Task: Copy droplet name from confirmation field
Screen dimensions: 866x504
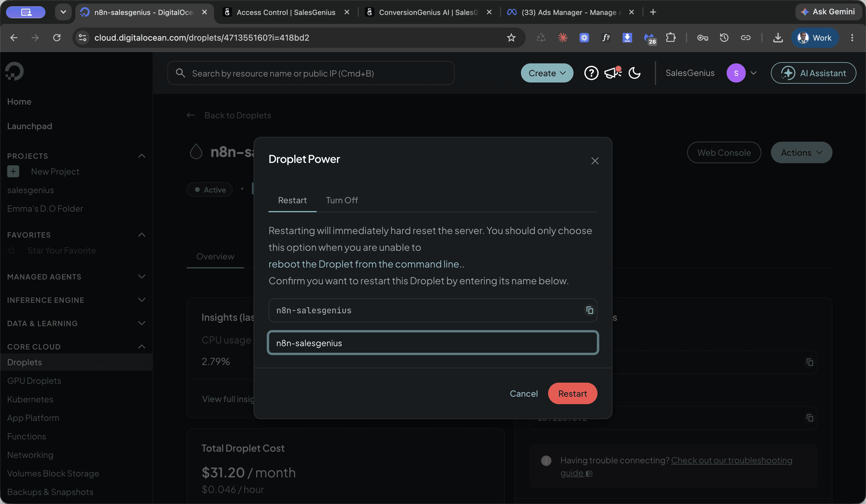Action: coord(590,310)
